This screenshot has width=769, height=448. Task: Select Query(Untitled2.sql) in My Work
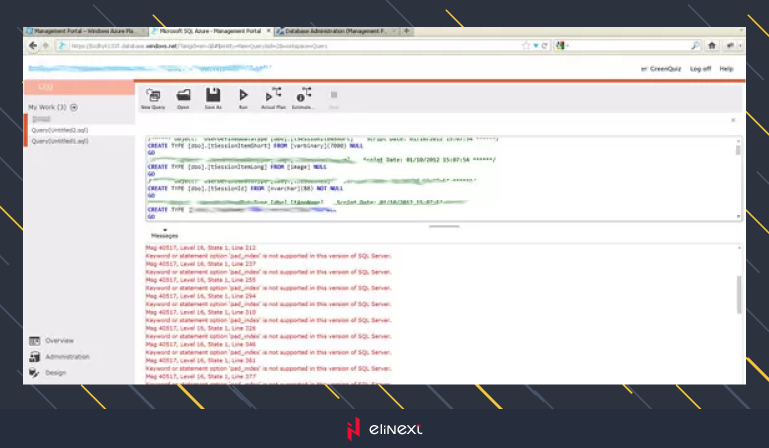tap(62, 130)
